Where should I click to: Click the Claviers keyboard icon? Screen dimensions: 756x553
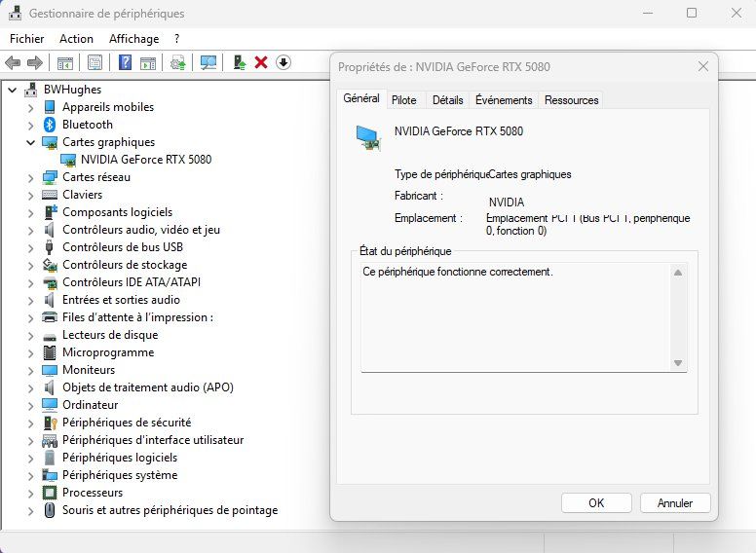[x=50, y=195]
